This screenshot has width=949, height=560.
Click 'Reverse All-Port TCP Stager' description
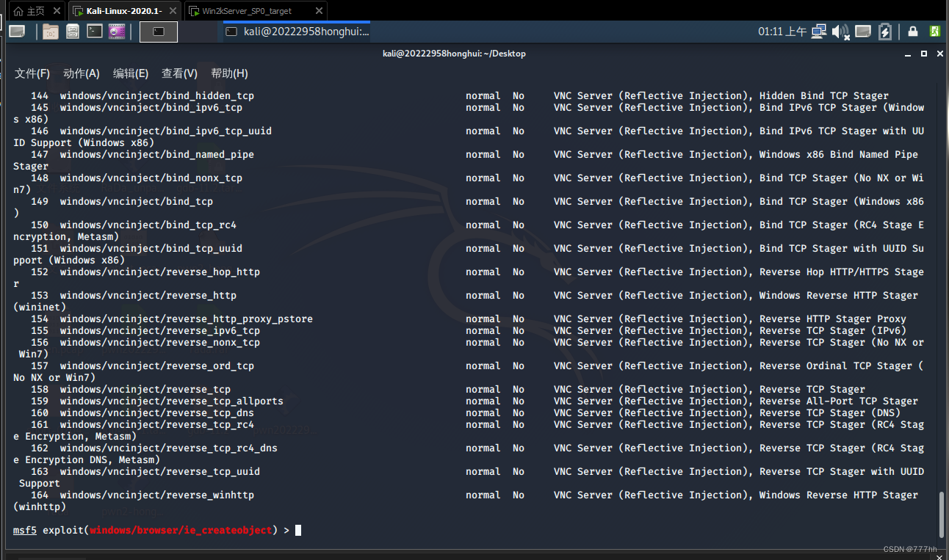pyautogui.click(x=839, y=401)
